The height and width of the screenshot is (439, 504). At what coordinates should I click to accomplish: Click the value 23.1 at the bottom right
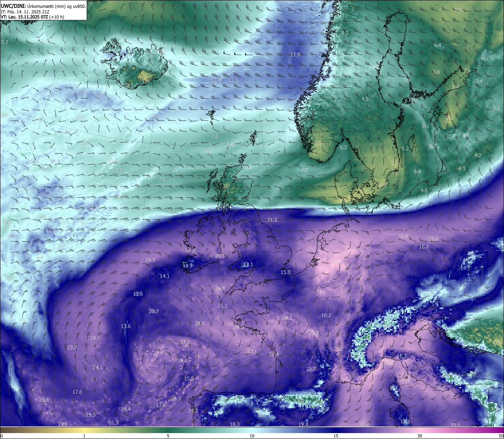[455, 425]
